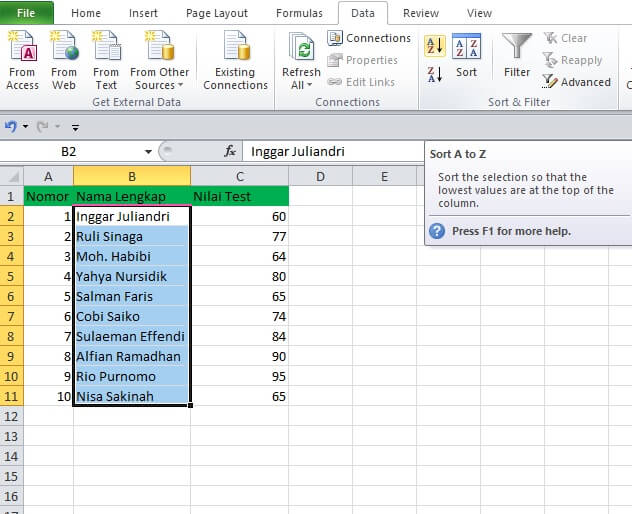The image size is (632, 514).
Task: Select the score cell with value 90
Action: [240, 356]
